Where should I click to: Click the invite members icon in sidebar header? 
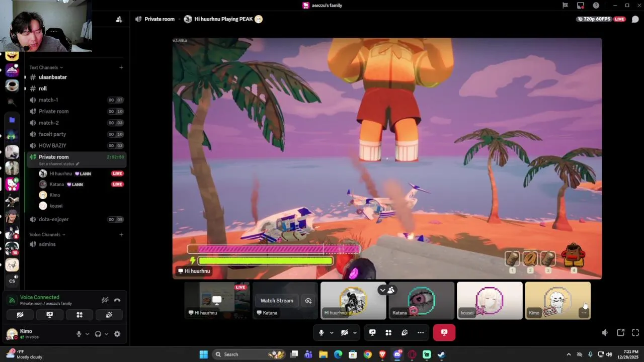click(119, 19)
